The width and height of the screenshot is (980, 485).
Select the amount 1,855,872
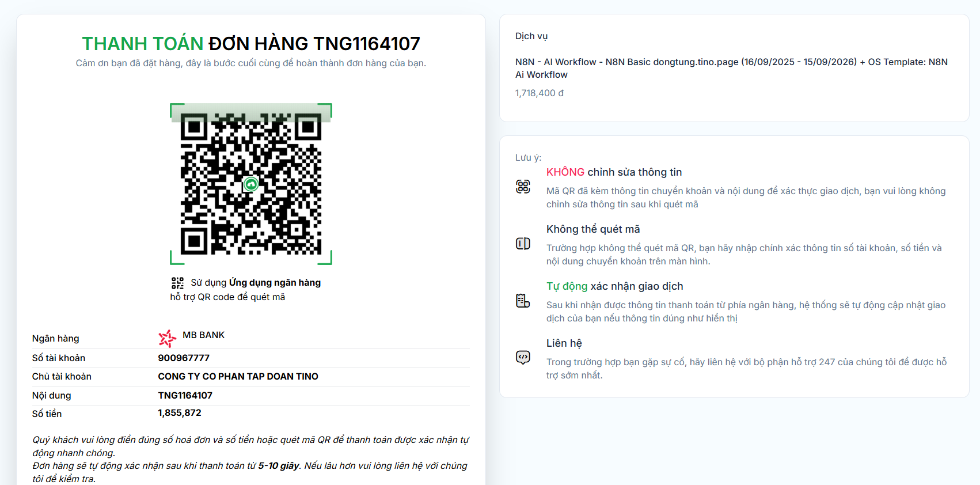pos(180,413)
